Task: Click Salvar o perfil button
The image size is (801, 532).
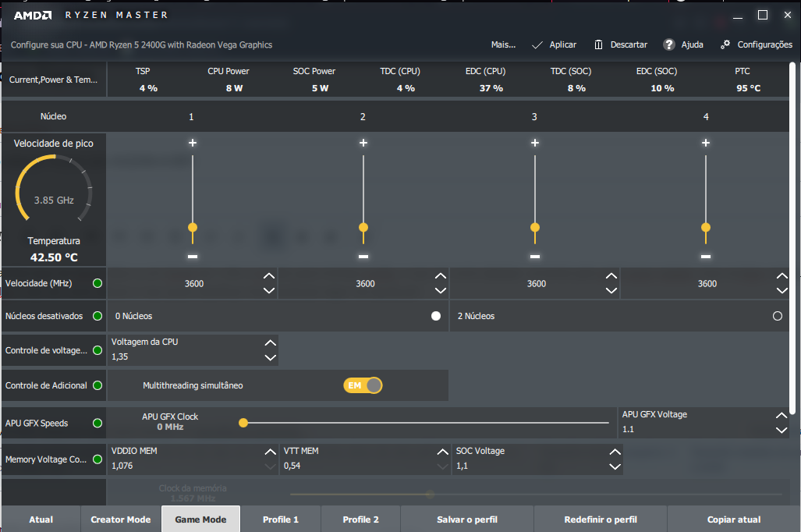Action: pyautogui.click(x=467, y=520)
